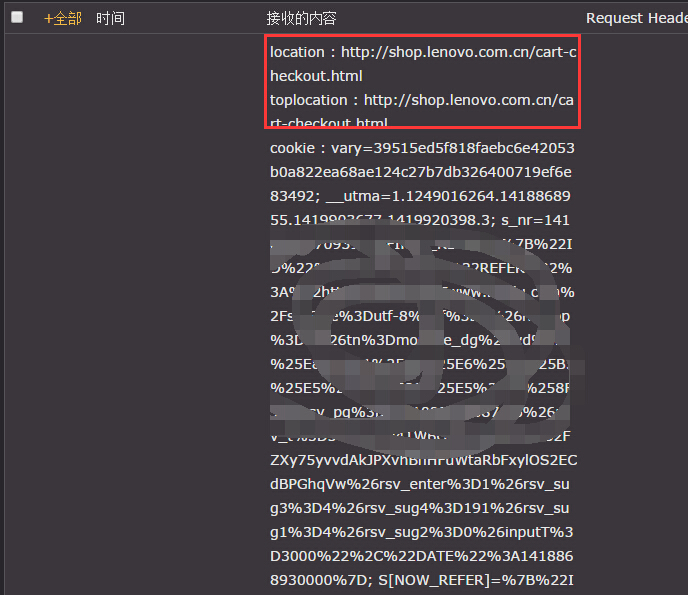Click the 时间 column header
Viewport: 688px width, 595px height.
(x=110, y=18)
